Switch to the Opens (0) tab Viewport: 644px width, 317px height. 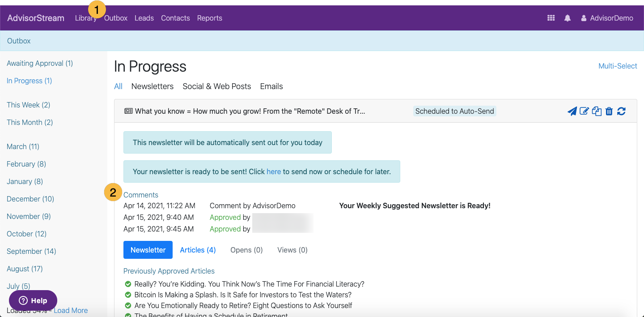click(246, 250)
